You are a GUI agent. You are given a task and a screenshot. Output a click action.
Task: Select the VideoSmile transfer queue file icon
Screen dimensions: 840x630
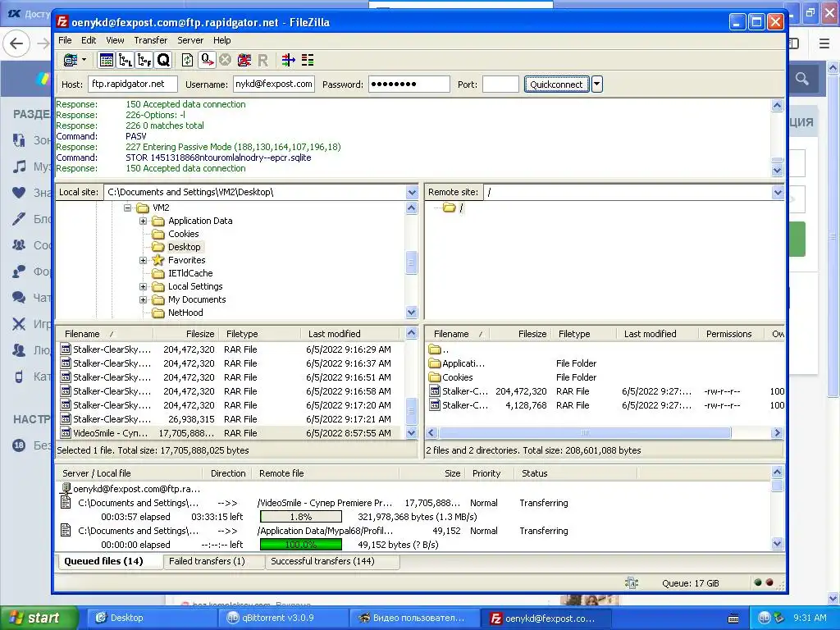[66, 503]
